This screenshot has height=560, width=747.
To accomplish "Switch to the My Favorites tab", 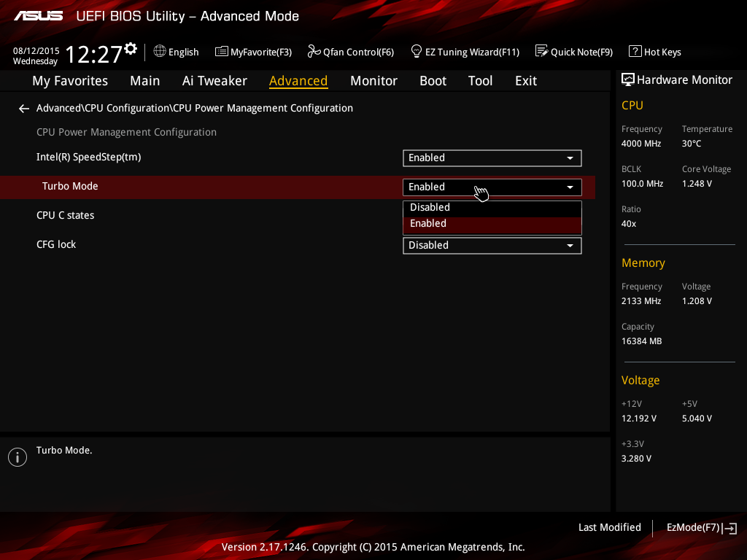I will (x=70, y=81).
